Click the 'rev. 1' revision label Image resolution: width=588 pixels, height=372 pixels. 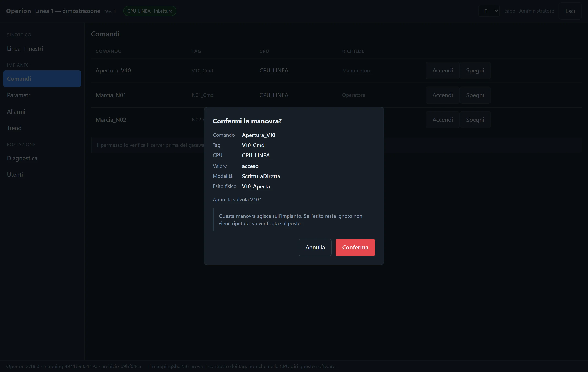pos(110,11)
